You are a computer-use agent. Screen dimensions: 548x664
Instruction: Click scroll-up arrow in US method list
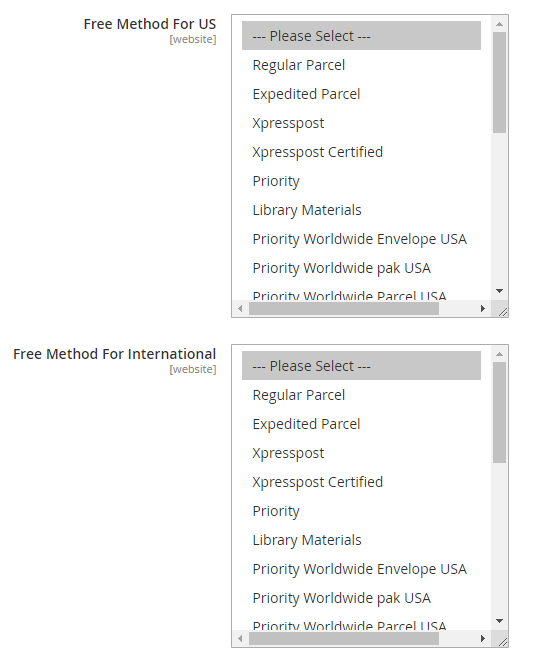(x=499, y=24)
